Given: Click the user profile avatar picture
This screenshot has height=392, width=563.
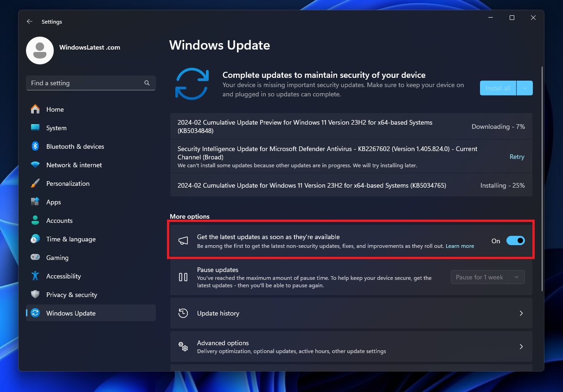Looking at the screenshot, I should [x=40, y=51].
